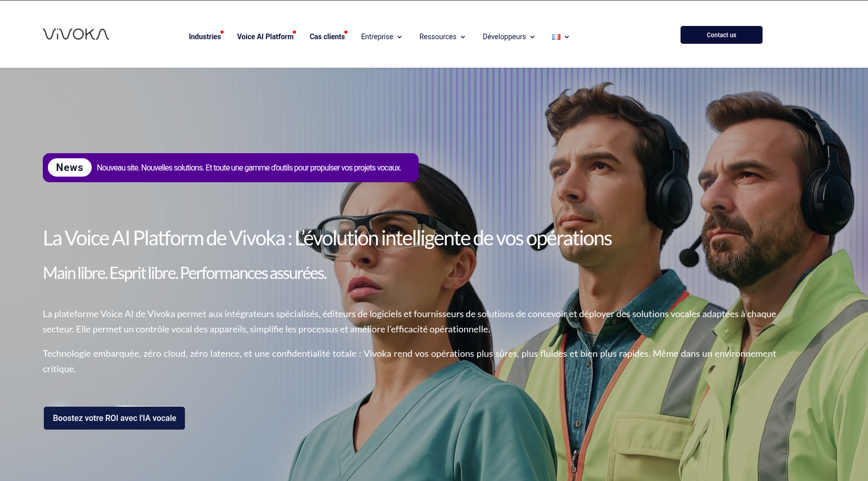Click the headline La Voice AI Platform de Vivoka

tap(327, 238)
